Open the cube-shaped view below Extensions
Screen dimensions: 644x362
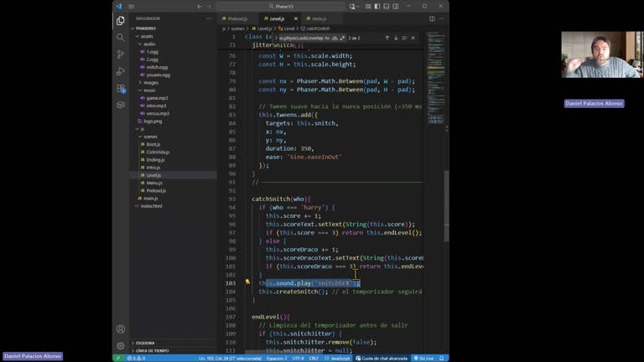121,105
